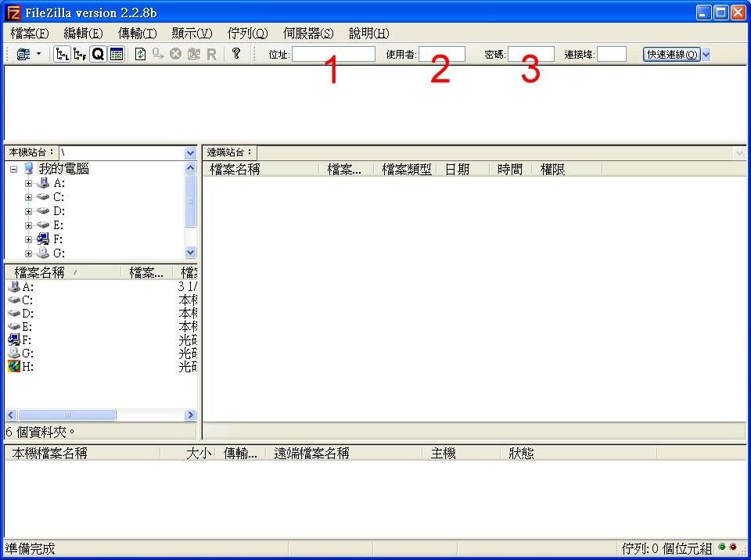Click the Process Queue toolbar icon
The image size is (751, 560).
[157, 54]
